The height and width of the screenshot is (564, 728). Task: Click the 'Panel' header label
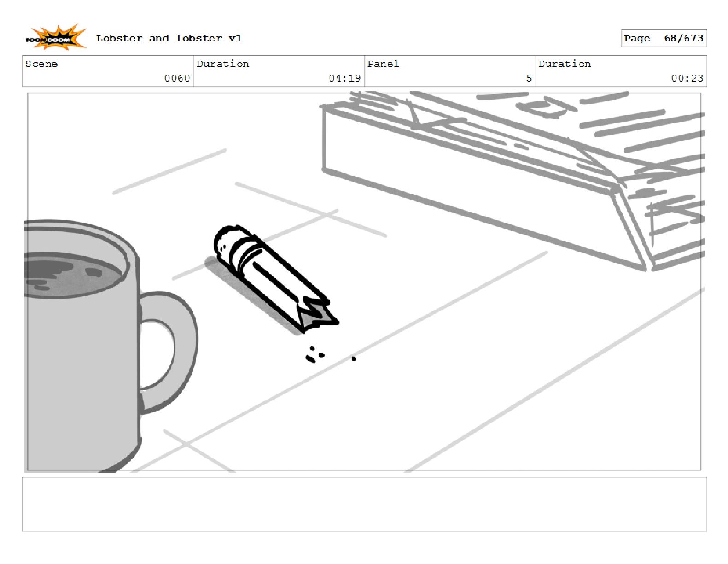[x=383, y=64]
